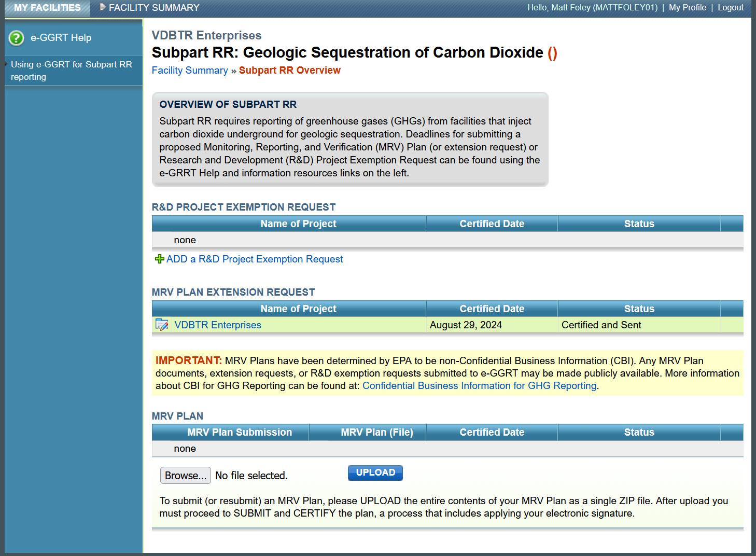Viewport: 756px width, 556px height.
Task: Click the arrow icon before FACILITY SUMMARY
Action: [x=103, y=7]
